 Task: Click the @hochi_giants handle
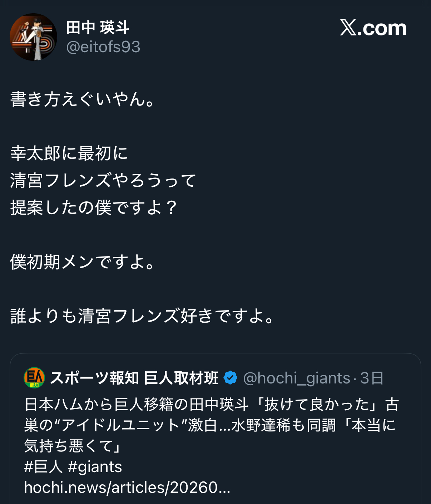[296, 378]
